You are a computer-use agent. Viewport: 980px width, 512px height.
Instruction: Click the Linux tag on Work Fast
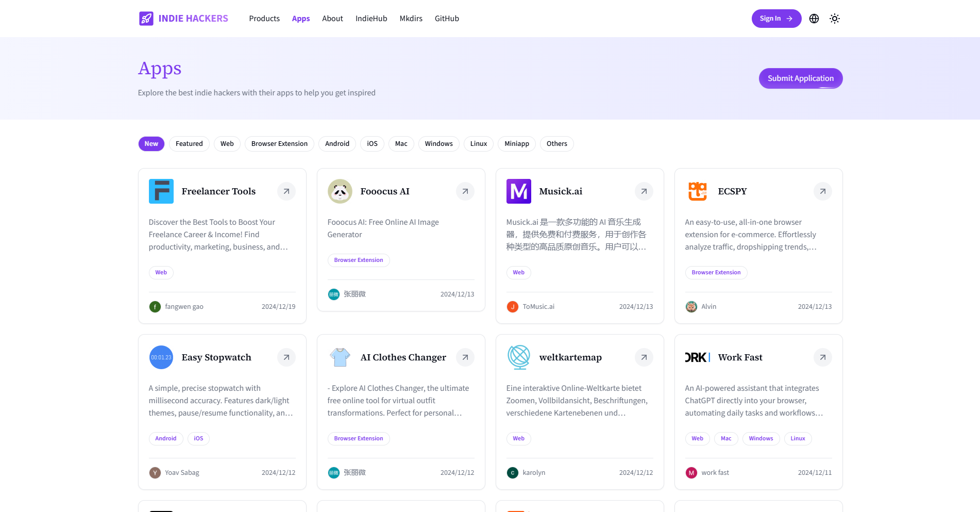[x=798, y=439]
